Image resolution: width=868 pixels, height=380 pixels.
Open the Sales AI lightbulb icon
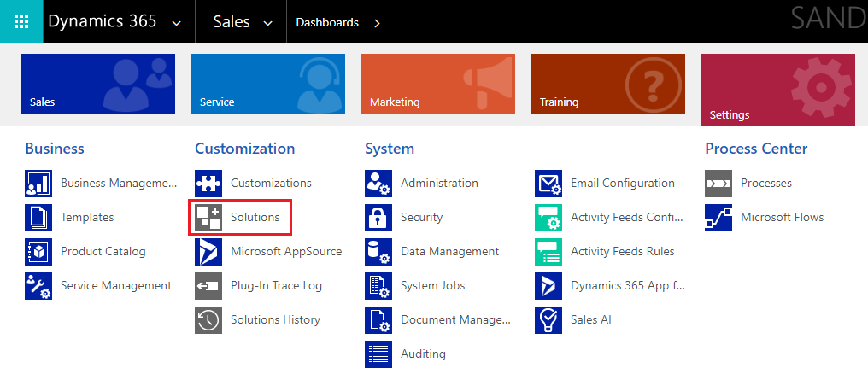pyautogui.click(x=548, y=320)
